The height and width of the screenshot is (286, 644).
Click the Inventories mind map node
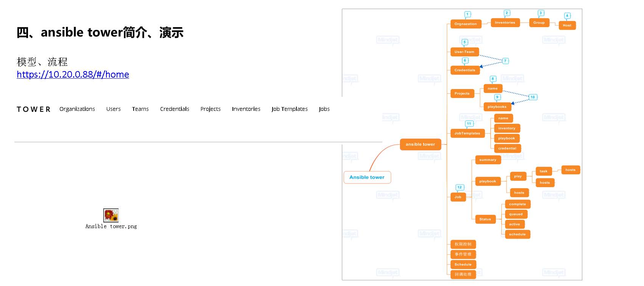click(505, 23)
